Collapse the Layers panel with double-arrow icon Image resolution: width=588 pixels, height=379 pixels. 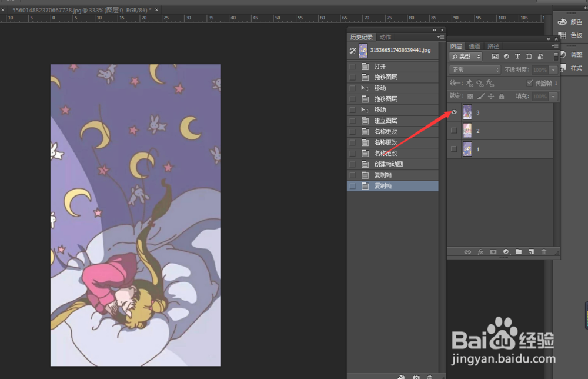[549, 39]
